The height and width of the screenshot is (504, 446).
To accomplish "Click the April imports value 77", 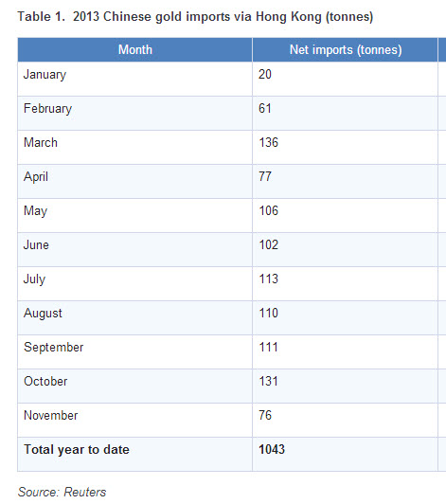I will coord(265,176).
